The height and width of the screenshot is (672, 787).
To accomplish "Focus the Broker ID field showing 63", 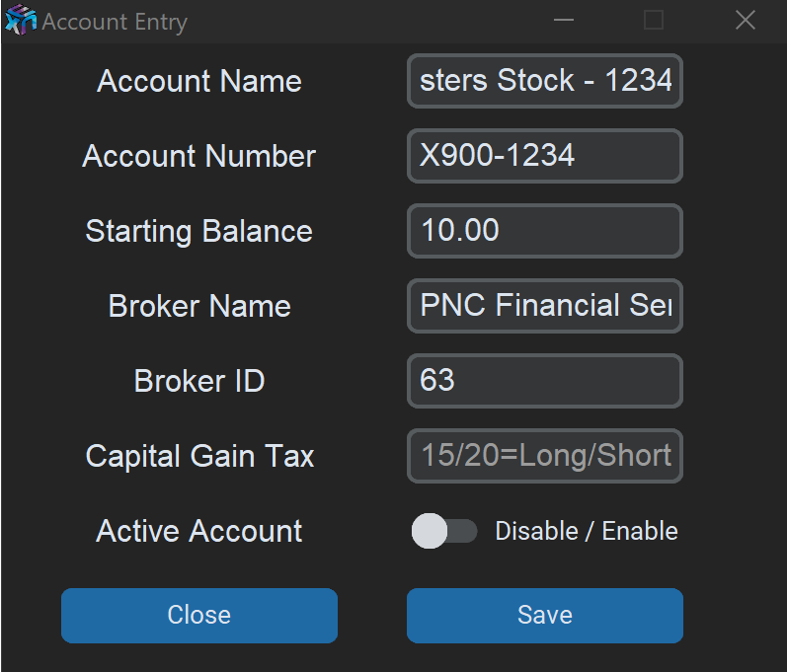I will pos(544,381).
